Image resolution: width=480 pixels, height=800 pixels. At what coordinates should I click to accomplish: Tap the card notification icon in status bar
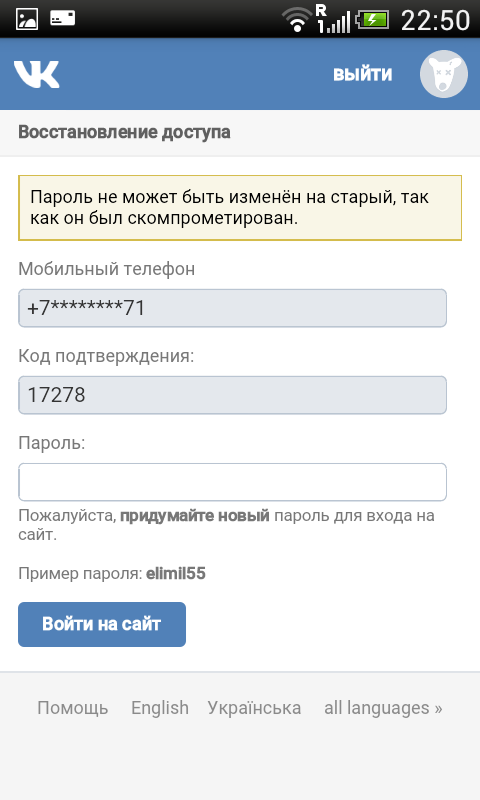click(63, 19)
